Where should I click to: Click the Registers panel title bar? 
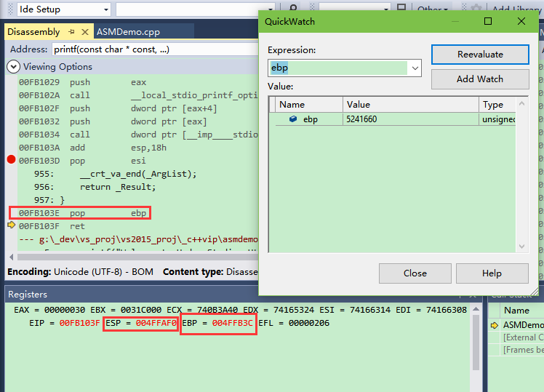218,295
